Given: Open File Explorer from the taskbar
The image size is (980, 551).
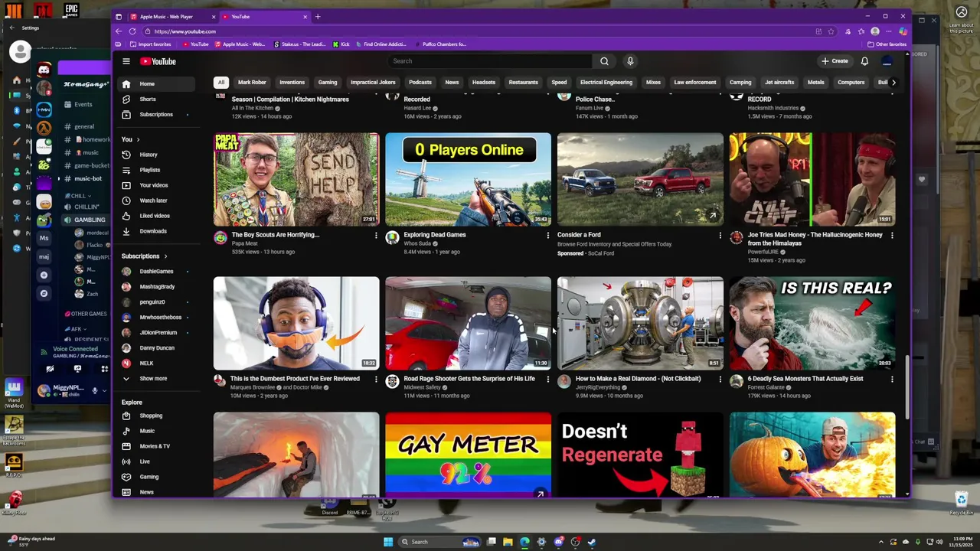Looking at the screenshot, I should coord(508,542).
